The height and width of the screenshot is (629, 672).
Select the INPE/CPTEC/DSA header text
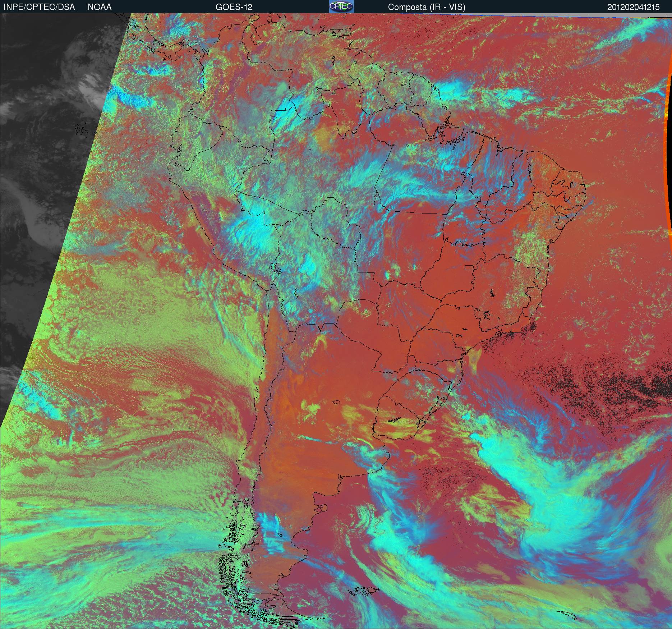(39, 7)
